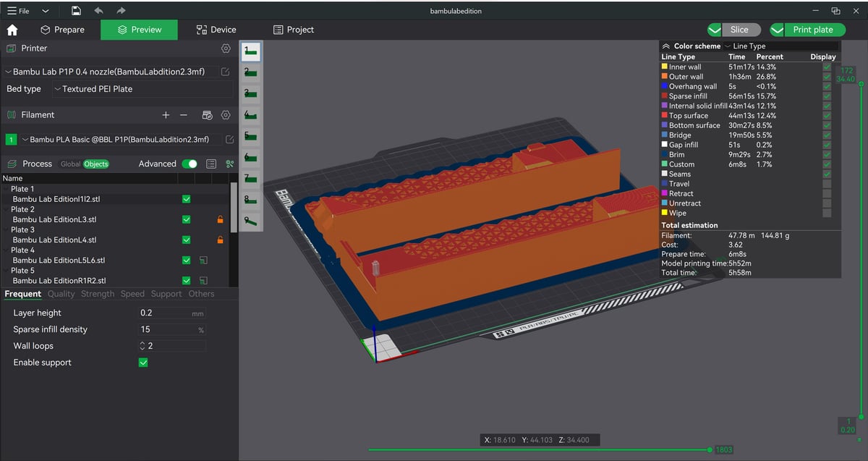The image size is (868, 461).
Task: Open the Quality settings tab
Action: 61,294
